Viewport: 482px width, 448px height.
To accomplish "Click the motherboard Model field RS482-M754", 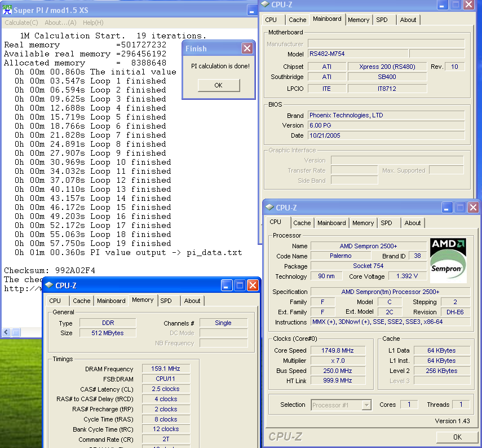I will (359, 54).
